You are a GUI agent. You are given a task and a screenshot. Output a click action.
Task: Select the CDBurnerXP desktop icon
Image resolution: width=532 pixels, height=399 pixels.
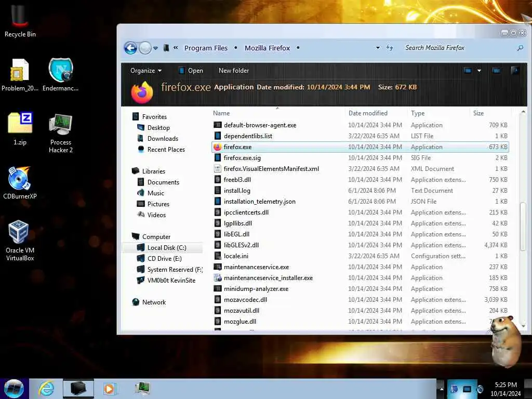pos(20,182)
